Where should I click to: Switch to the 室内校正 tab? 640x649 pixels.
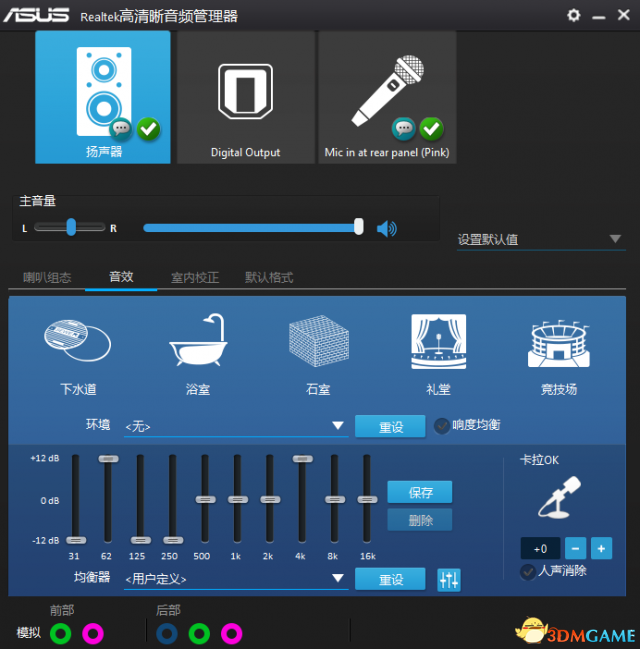[195, 277]
